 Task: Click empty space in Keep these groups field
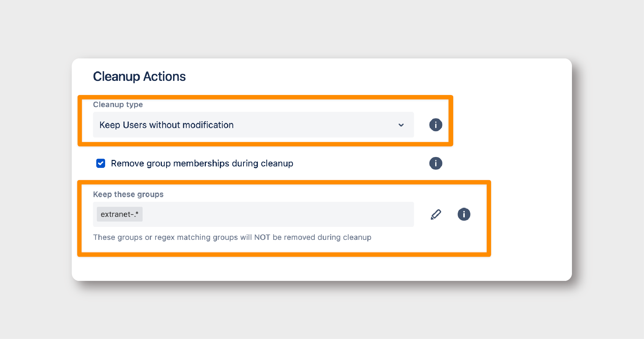278,214
